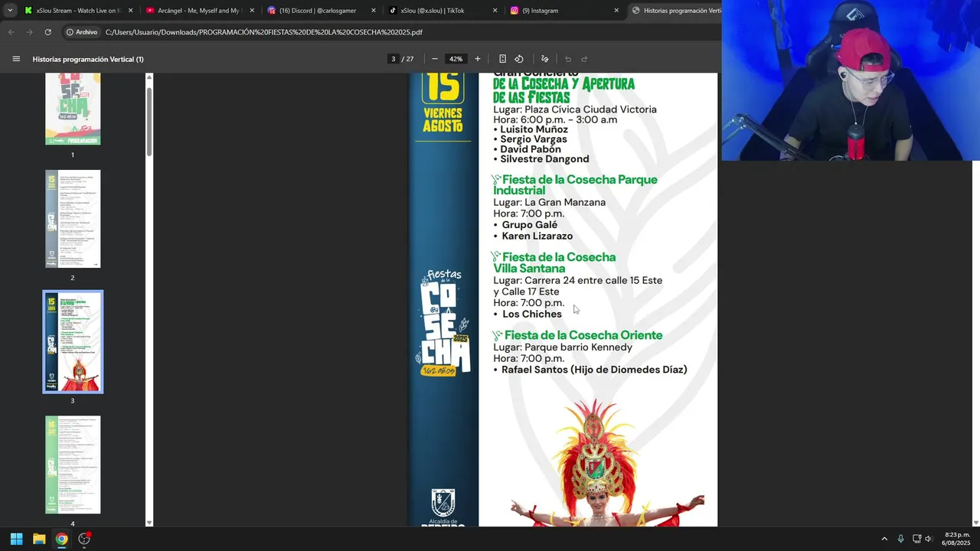Go back in browser history

(11, 32)
